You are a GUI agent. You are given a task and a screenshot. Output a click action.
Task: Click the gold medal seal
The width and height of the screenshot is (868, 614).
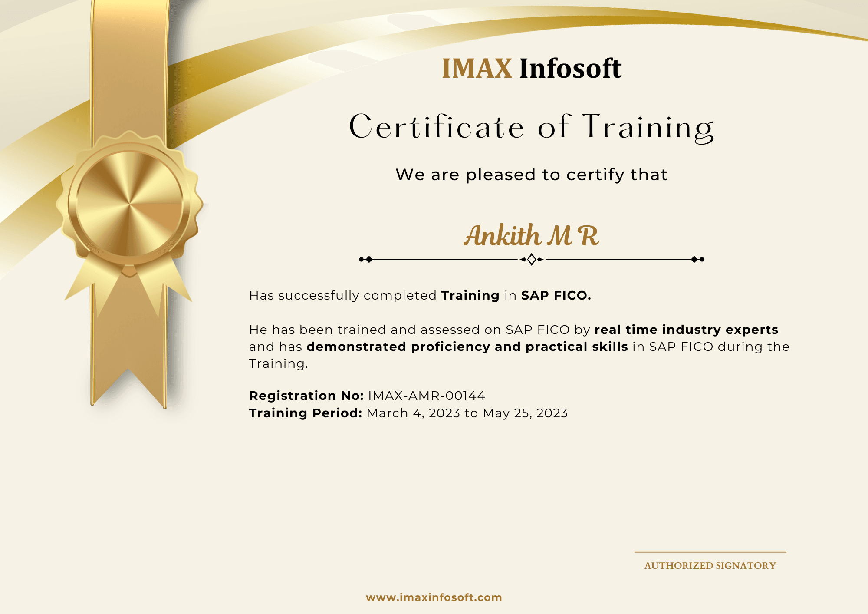[x=129, y=203]
